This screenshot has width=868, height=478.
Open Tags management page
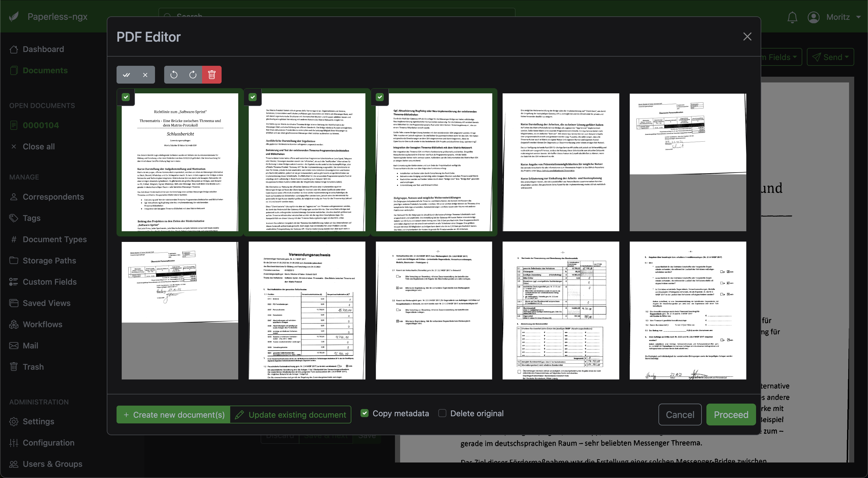[x=31, y=218]
